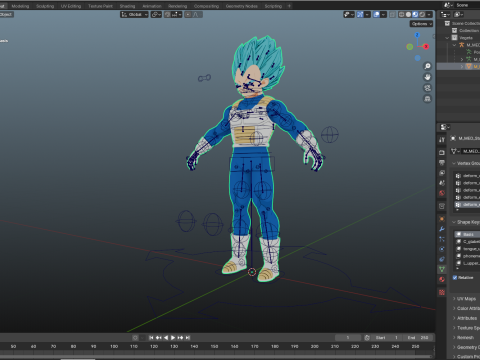Open the World properties tab
This screenshot has width=480, height=360.
click(442, 193)
